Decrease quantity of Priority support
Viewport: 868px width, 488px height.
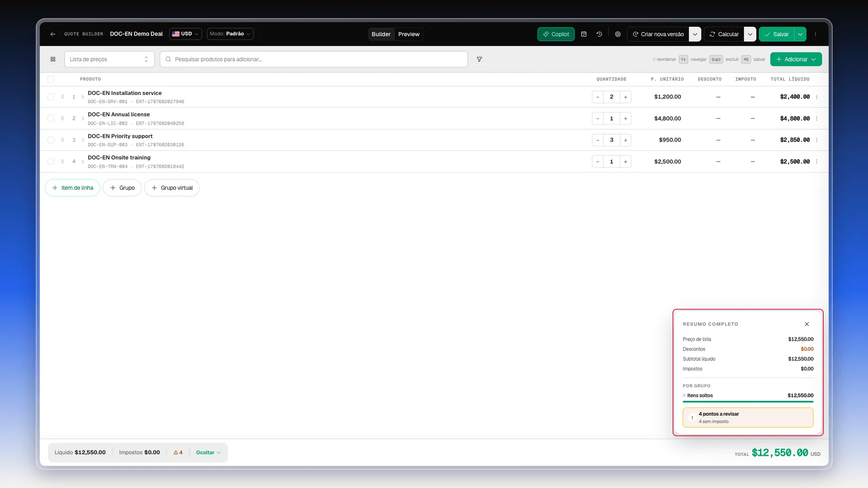pos(598,140)
